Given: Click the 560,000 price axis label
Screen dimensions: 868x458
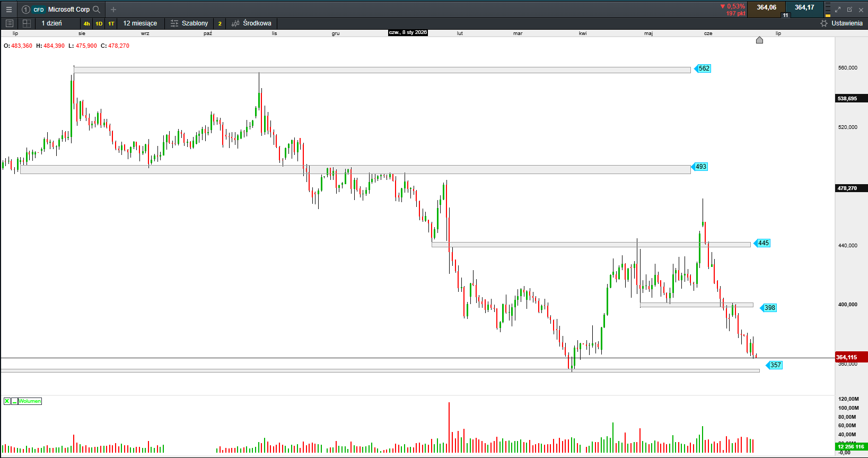Looking at the screenshot, I should pos(847,68).
